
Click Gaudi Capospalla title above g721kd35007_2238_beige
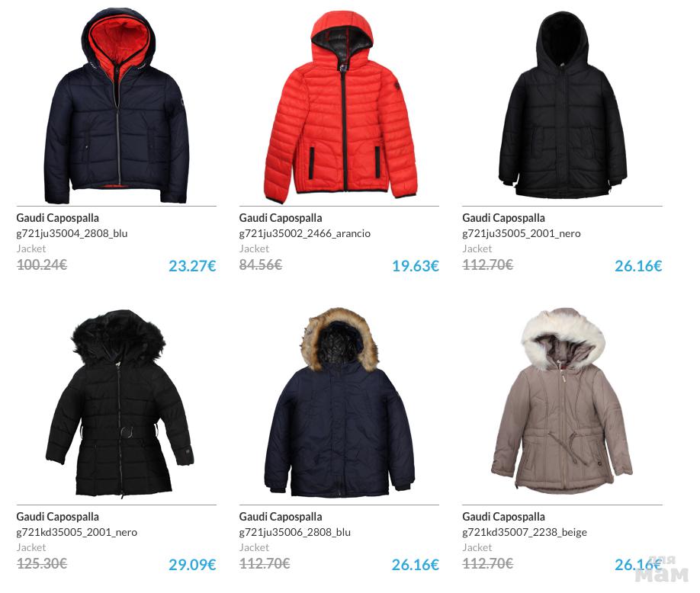click(503, 517)
